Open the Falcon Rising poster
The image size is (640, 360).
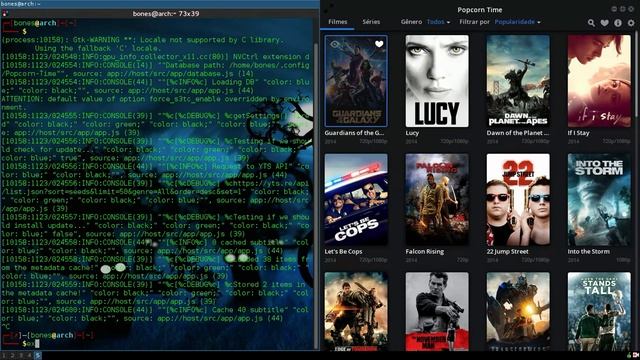[x=437, y=200]
